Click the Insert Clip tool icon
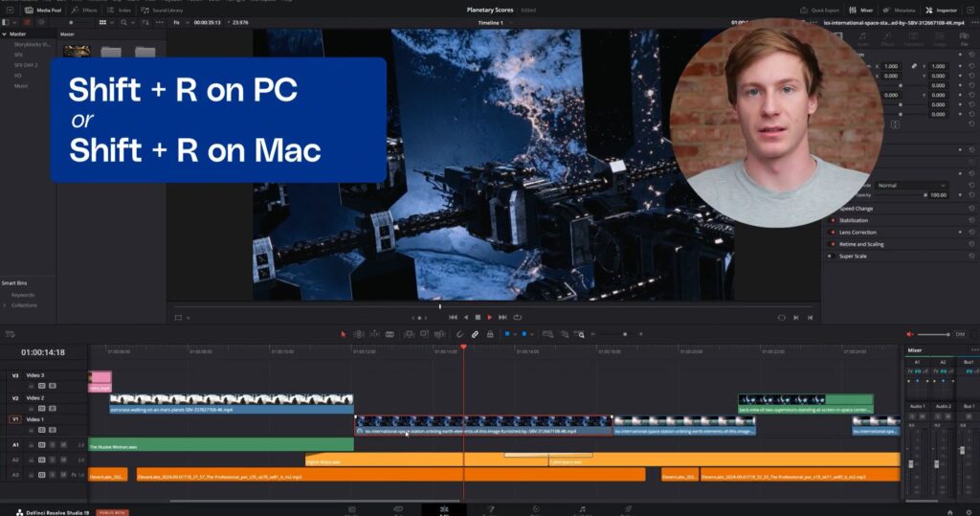Image resolution: width=980 pixels, height=516 pixels. point(409,335)
